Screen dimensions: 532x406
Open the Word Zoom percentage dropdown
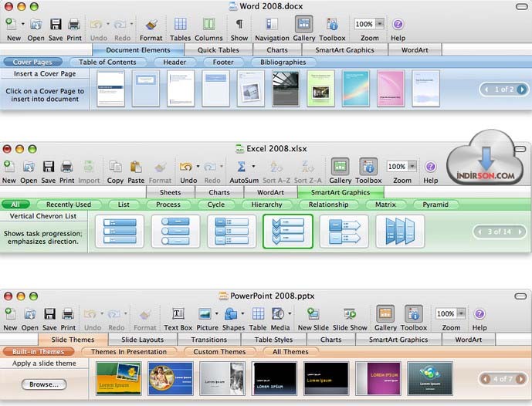pos(380,24)
